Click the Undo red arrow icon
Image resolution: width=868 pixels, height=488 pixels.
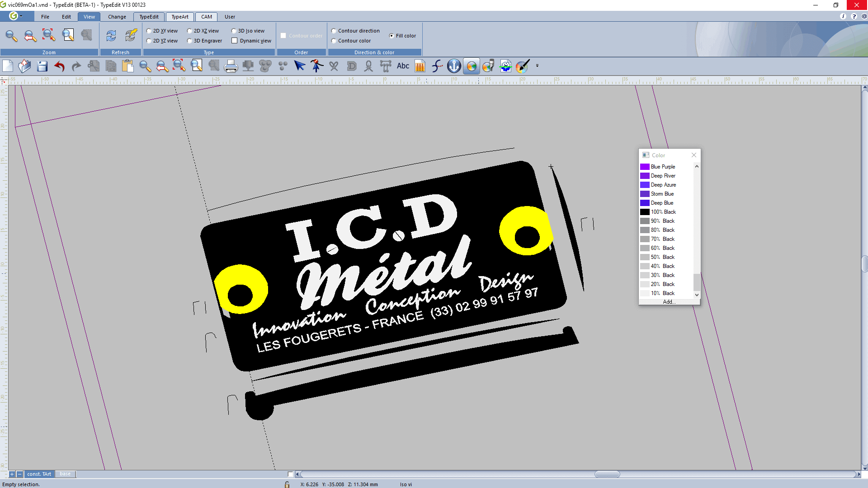pyautogui.click(x=59, y=66)
